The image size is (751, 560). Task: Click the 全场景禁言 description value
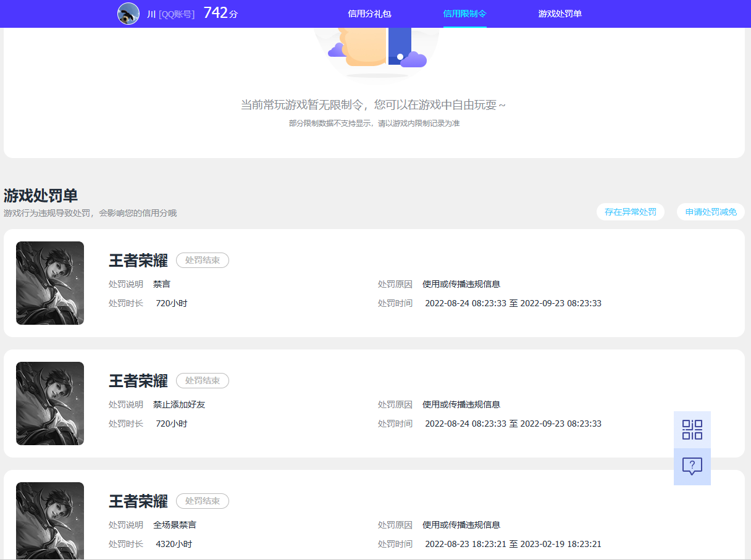pos(175,525)
